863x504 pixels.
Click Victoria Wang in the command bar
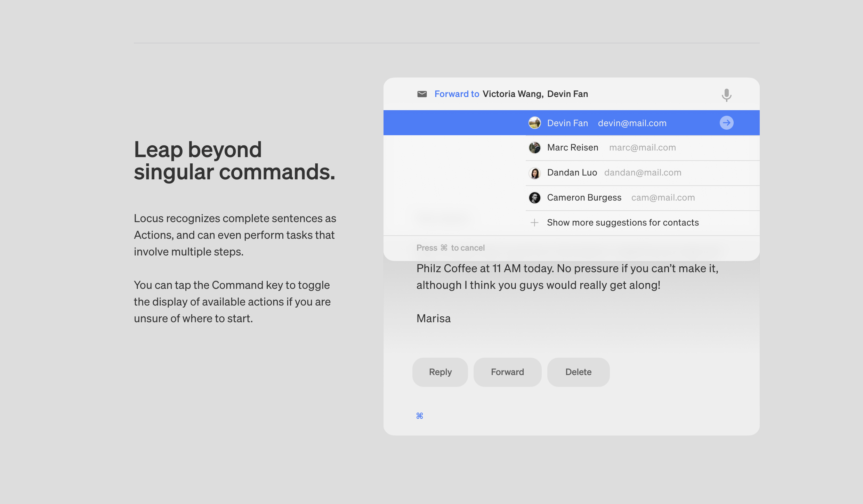click(x=513, y=94)
